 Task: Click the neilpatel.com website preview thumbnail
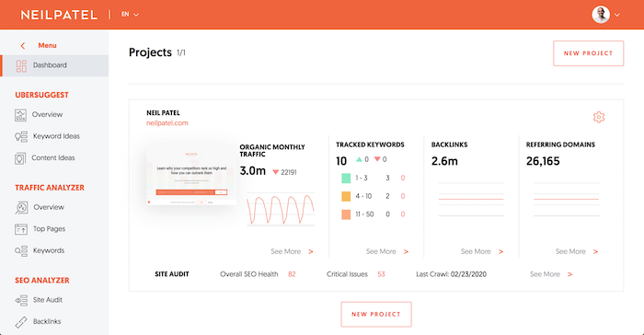point(191,177)
